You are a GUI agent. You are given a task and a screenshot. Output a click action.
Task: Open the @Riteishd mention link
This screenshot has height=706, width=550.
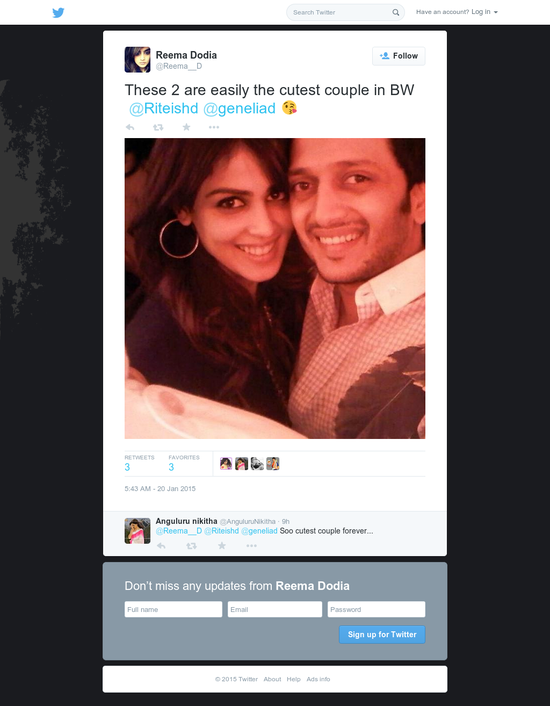163,109
